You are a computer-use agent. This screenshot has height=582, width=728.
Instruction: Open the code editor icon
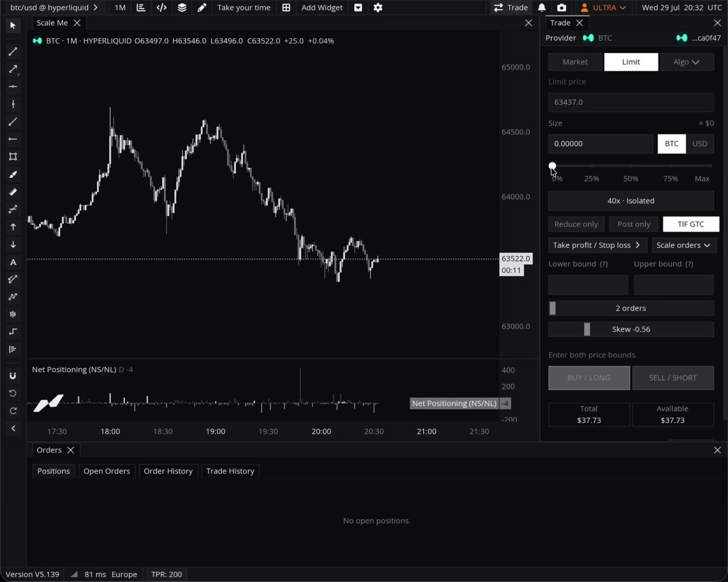pos(161,7)
